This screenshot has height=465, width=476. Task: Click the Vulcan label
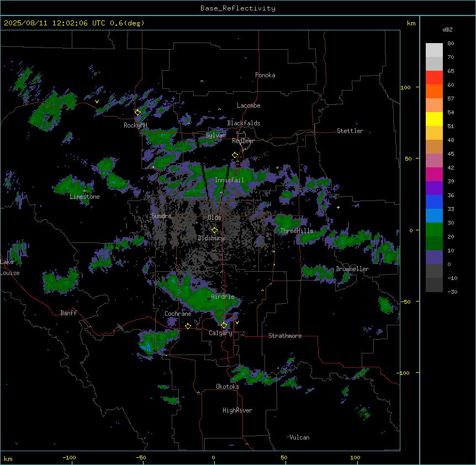(299, 437)
